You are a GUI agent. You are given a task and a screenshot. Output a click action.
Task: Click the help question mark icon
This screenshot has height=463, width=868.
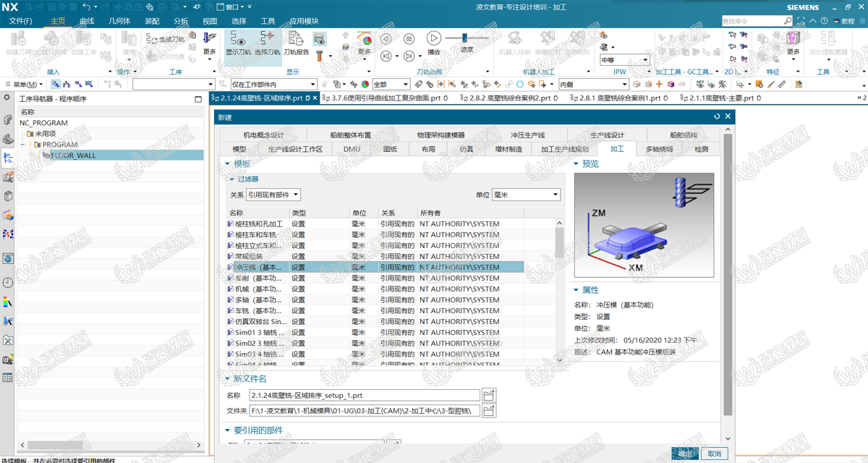click(x=822, y=21)
